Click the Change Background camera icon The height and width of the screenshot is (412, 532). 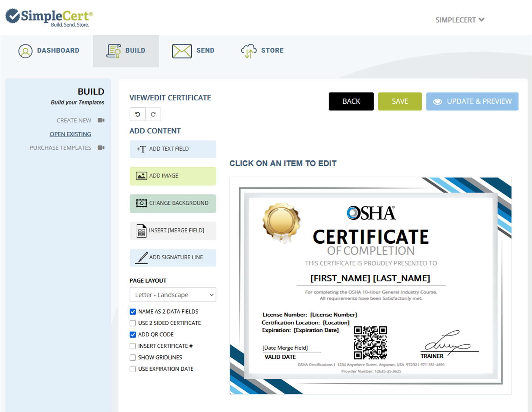point(141,203)
